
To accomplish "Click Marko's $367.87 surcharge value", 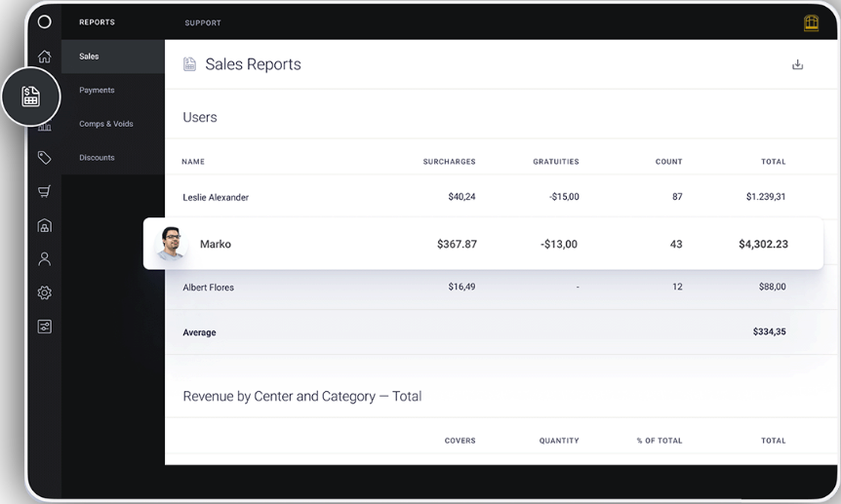I will tap(457, 244).
